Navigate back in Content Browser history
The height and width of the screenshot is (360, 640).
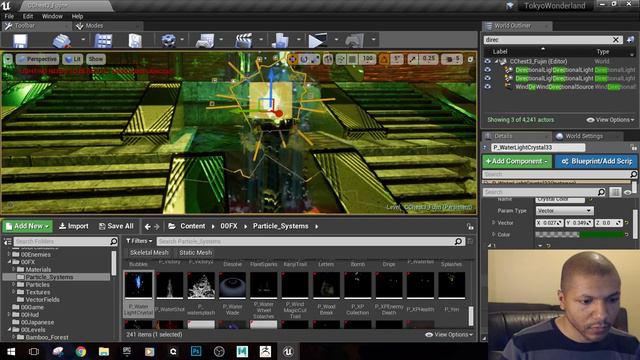[x=147, y=227]
